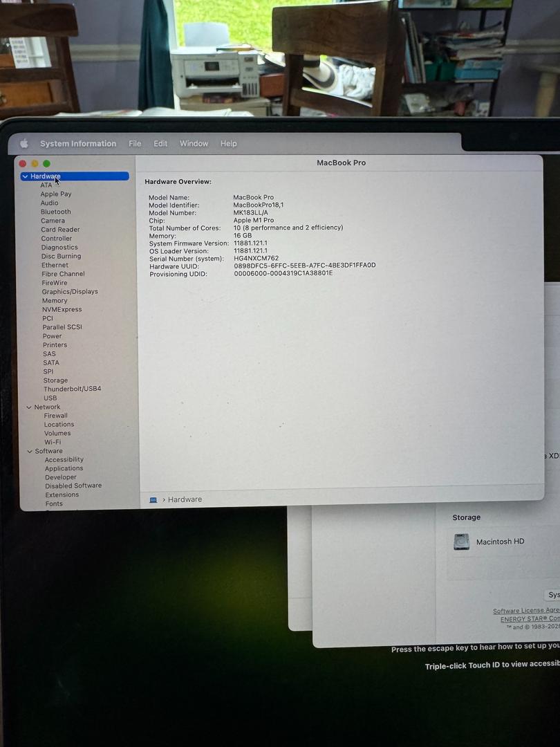
Task: Click the Apple M1 Pro chip value
Action: tap(254, 220)
